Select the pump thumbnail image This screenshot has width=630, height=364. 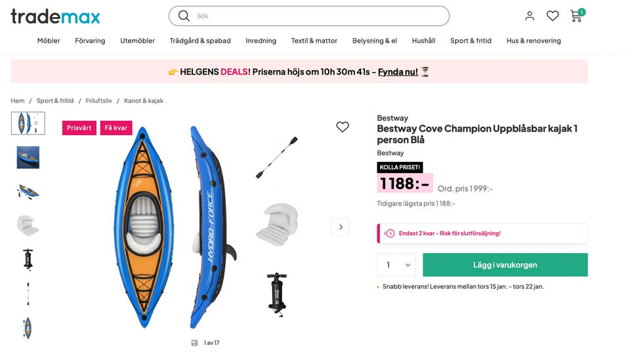[x=28, y=259]
